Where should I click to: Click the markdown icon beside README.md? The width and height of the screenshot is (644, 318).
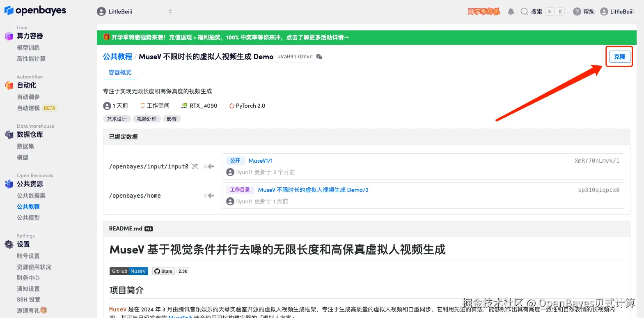click(x=149, y=229)
